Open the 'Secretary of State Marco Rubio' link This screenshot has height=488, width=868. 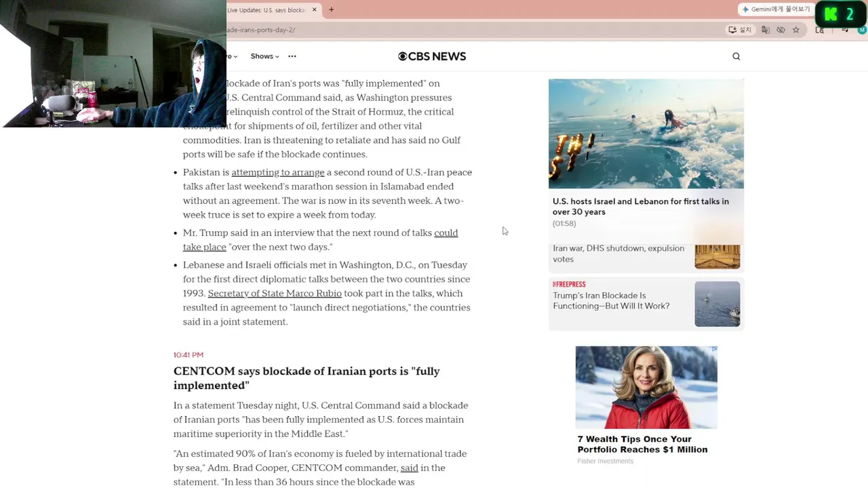tap(275, 293)
